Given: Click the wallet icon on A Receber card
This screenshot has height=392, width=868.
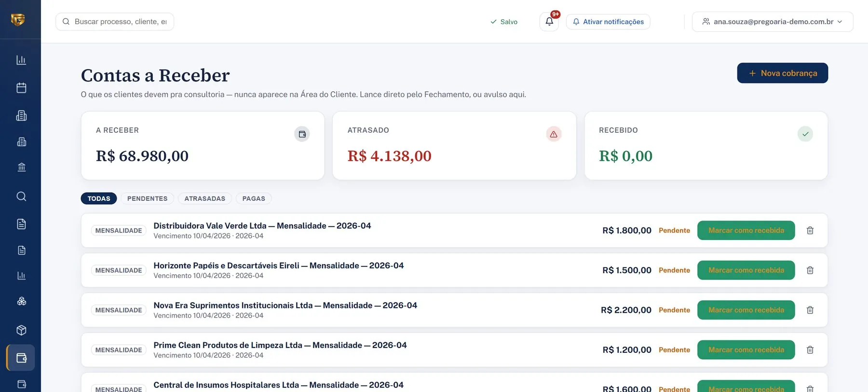Looking at the screenshot, I should pyautogui.click(x=302, y=134).
